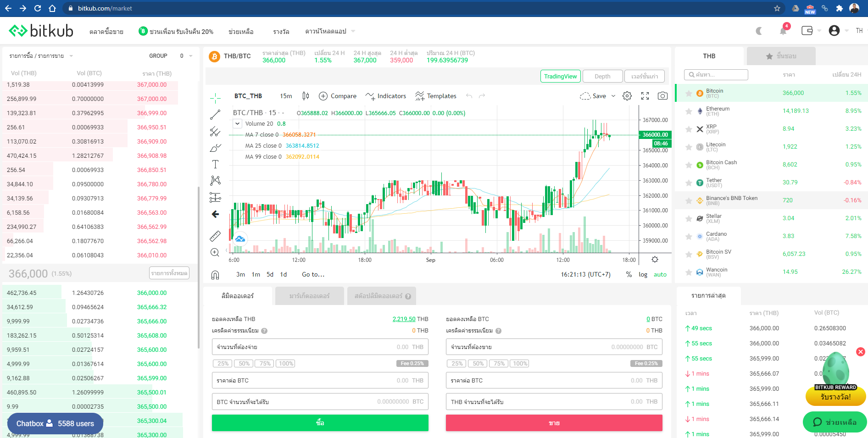The height and width of the screenshot is (438, 868).
Task: Click the red sell button
Action: click(554, 423)
